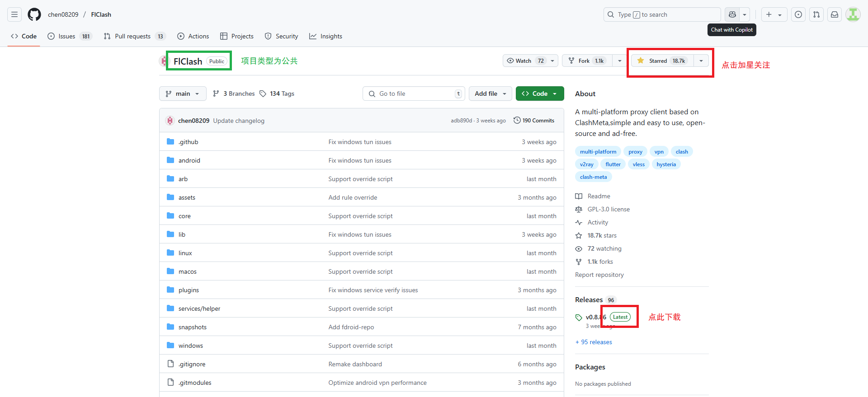
Task: Open the issues icon in header
Action: (798, 14)
